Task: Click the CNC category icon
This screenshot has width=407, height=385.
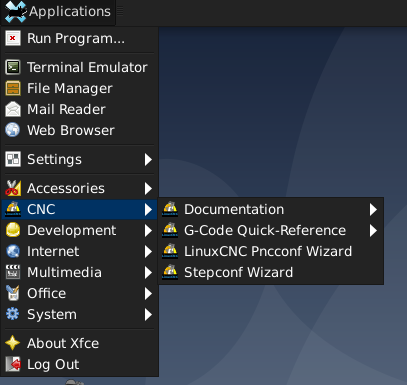Action: (x=13, y=209)
